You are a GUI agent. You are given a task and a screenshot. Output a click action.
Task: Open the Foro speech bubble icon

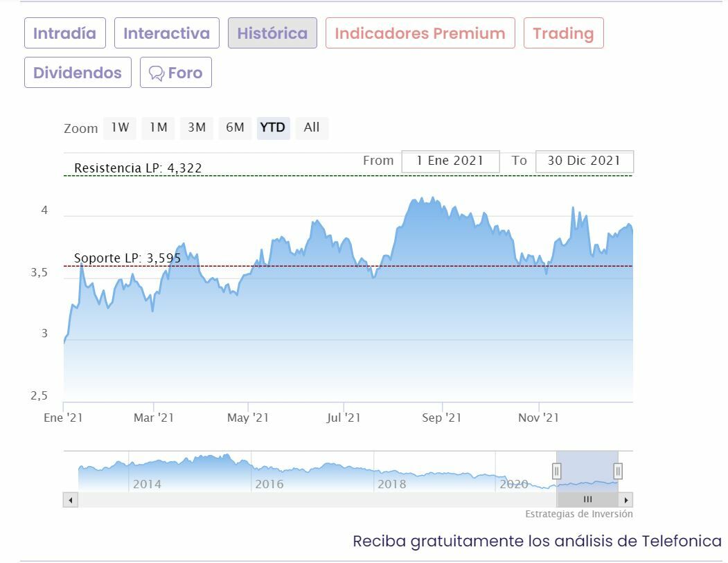click(x=157, y=73)
